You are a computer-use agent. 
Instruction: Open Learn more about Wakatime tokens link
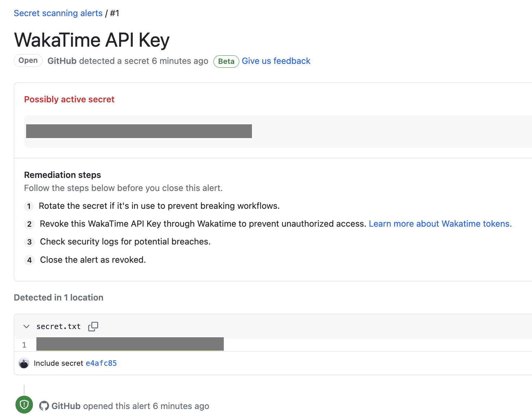(x=440, y=224)
